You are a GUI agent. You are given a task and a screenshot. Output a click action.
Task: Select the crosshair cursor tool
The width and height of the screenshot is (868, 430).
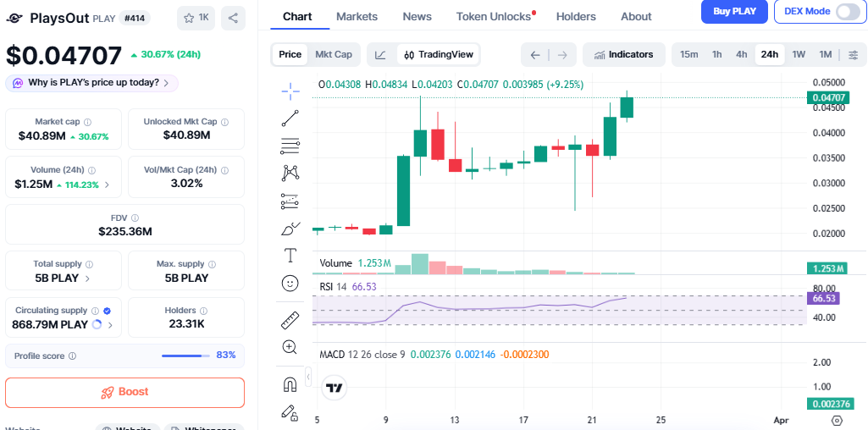290,91
